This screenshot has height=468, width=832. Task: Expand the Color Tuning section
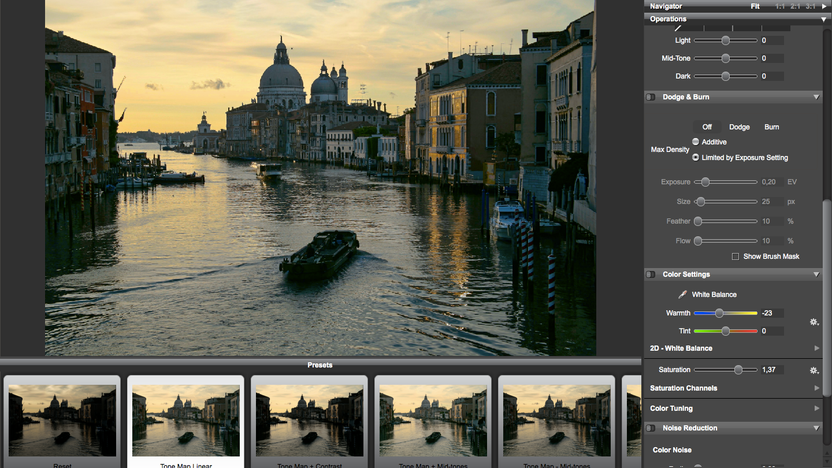(816, 408)
